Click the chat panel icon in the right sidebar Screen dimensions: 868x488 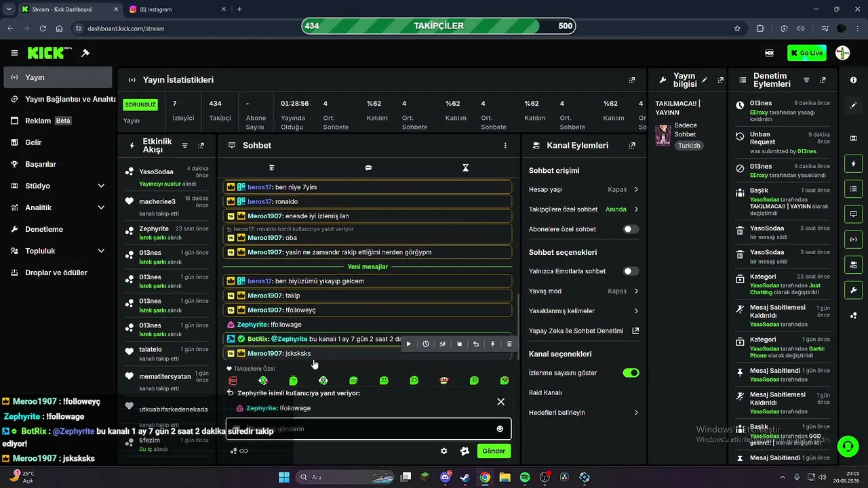(853, 213)
